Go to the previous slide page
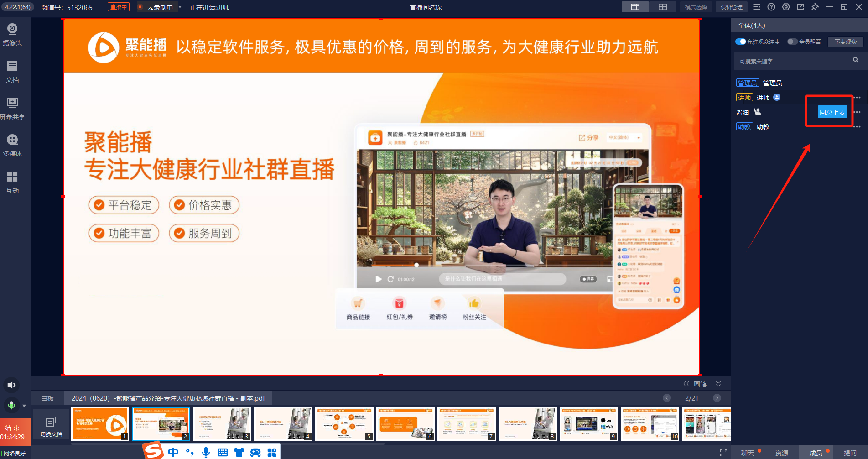 click(667, 398)
